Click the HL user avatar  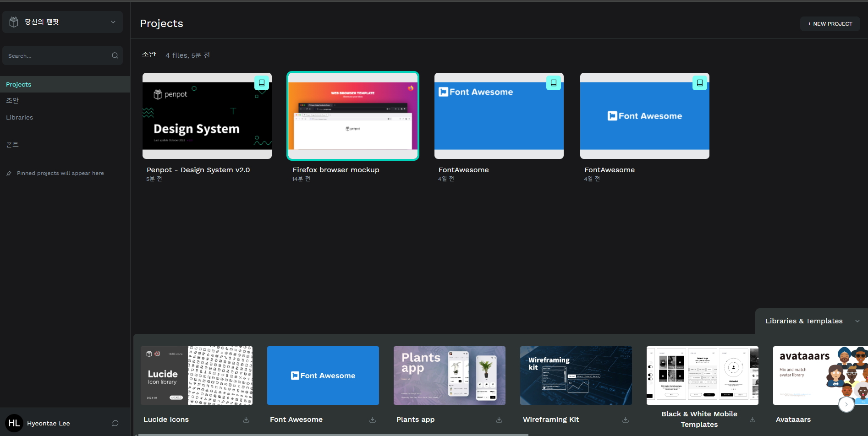14,423
